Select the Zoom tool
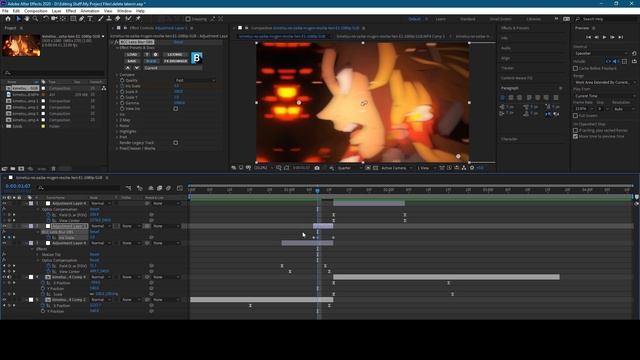 [x=36, y=19]
